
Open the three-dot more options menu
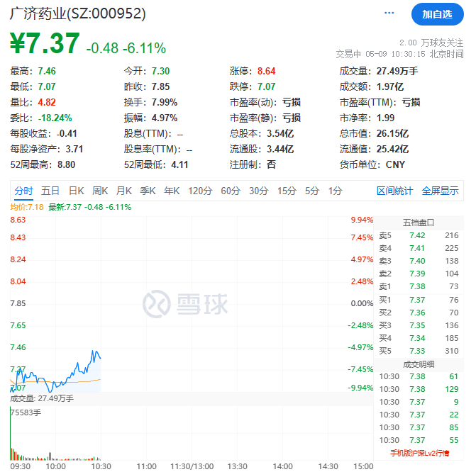[x=389, y=13]
